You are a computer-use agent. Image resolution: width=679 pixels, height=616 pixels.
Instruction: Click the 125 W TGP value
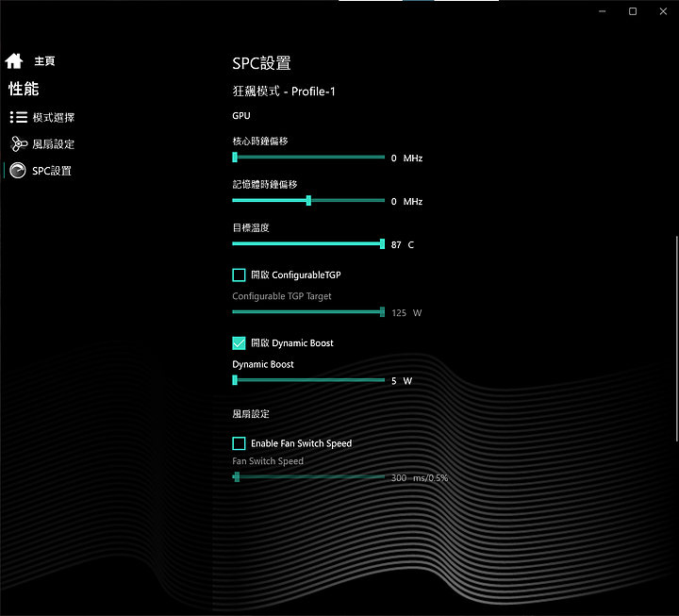coord(406,313)
